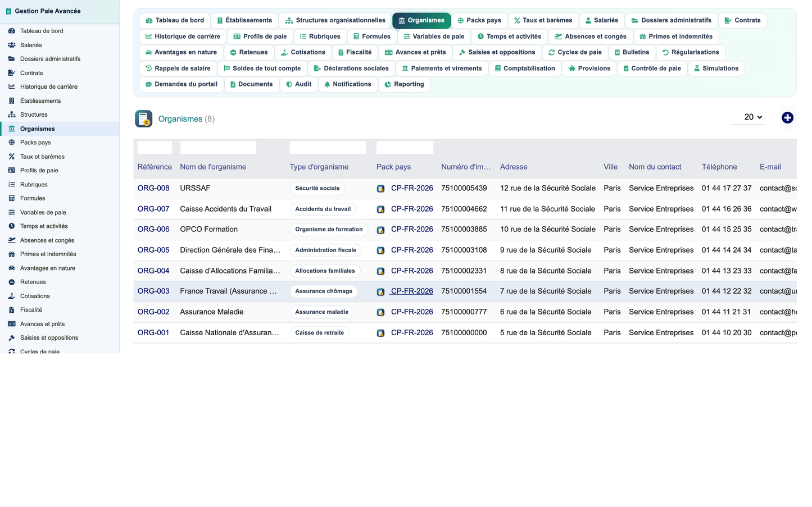
Task: Open the Packs pays top tab
Action: [479, 20]
